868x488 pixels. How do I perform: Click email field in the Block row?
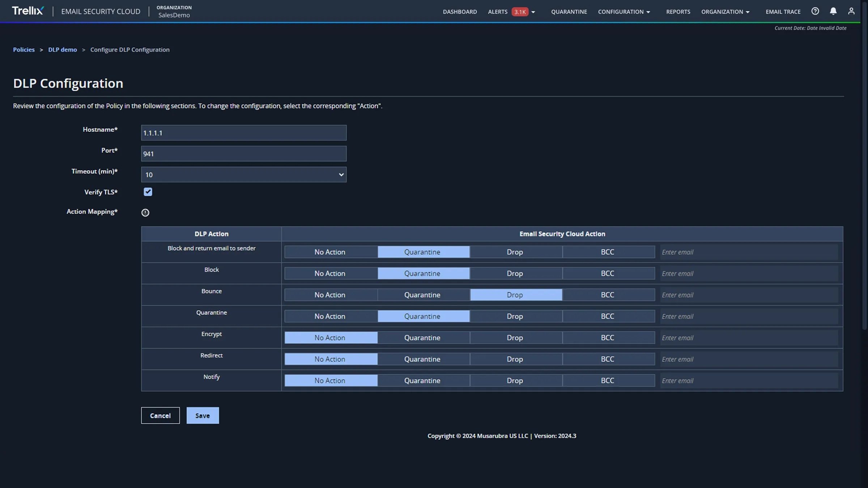tap(749, 273)
